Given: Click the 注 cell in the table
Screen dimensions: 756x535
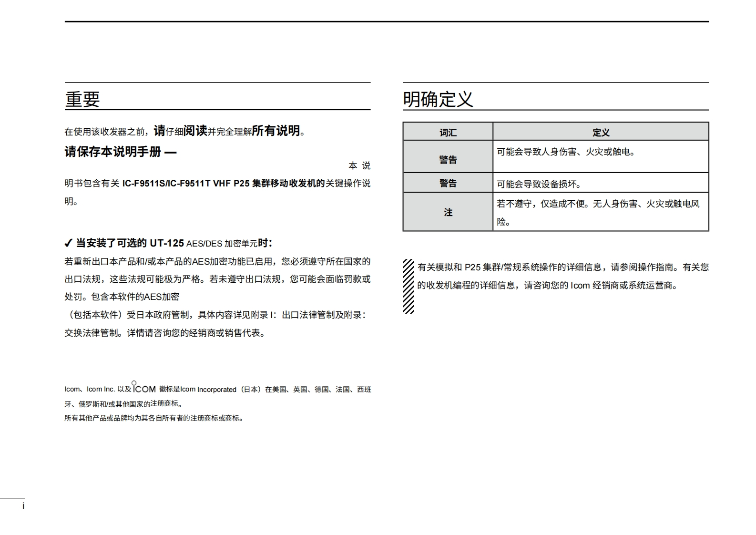Looking at the screenshot, I should point(448,212).
